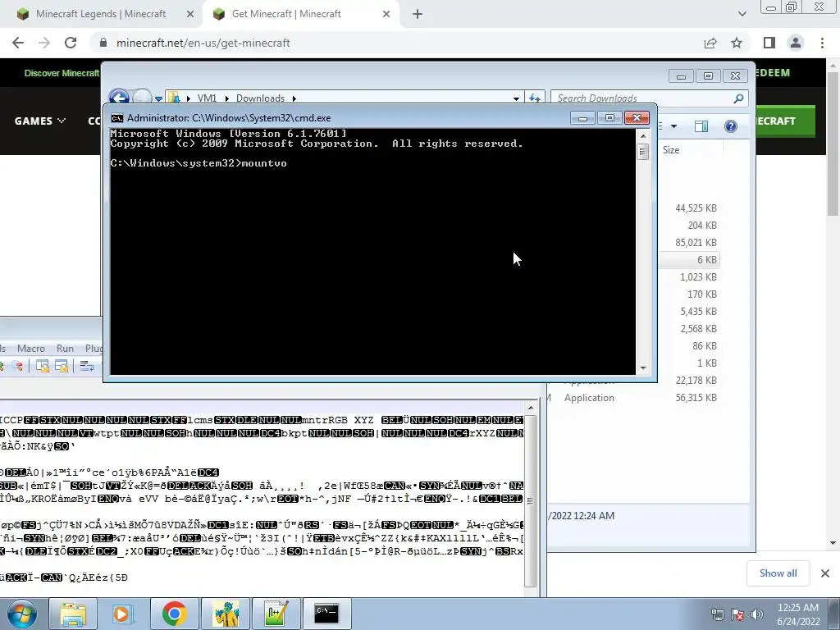Image resolution: width=840 pixels, height=630 pixels.
Task: Switch to Notepad++ on the taskbar
Action: tap(276, 614)
